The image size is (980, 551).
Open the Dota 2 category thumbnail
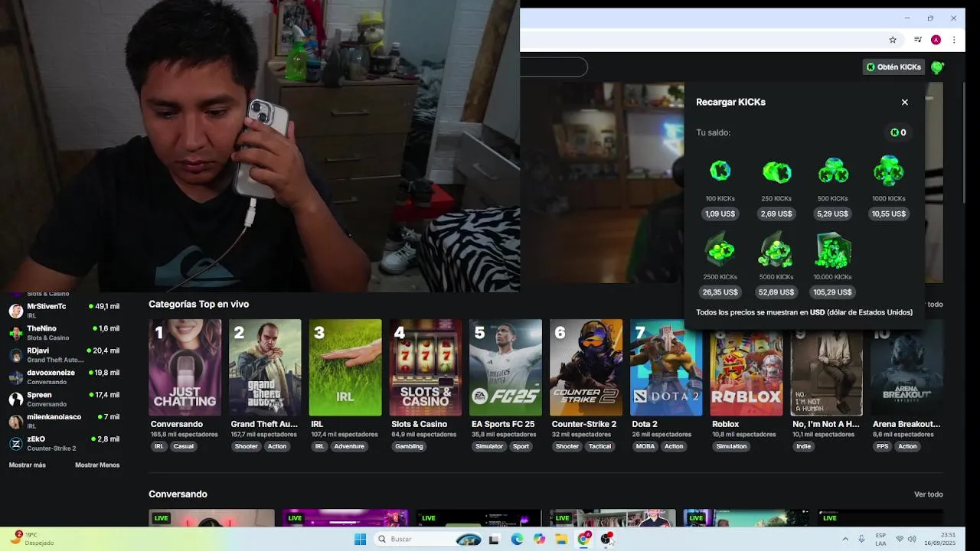pos(666,367)
